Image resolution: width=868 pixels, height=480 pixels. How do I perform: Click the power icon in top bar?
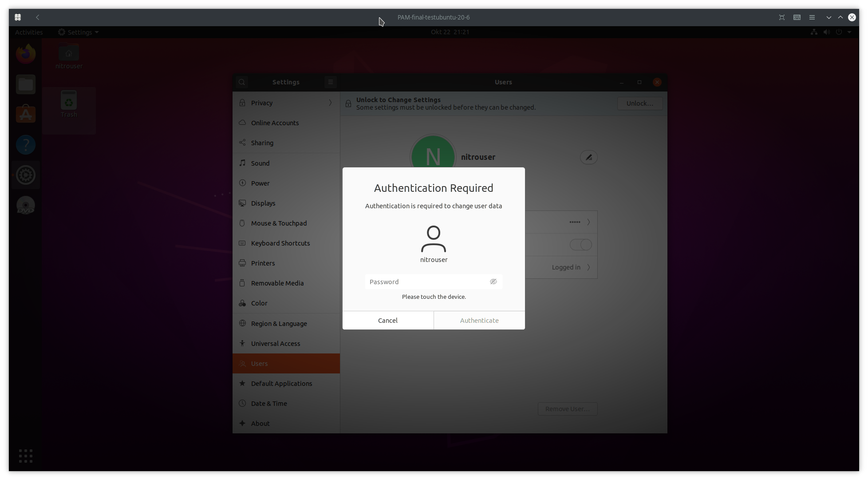pyautogui.click(x=839, y=32)
